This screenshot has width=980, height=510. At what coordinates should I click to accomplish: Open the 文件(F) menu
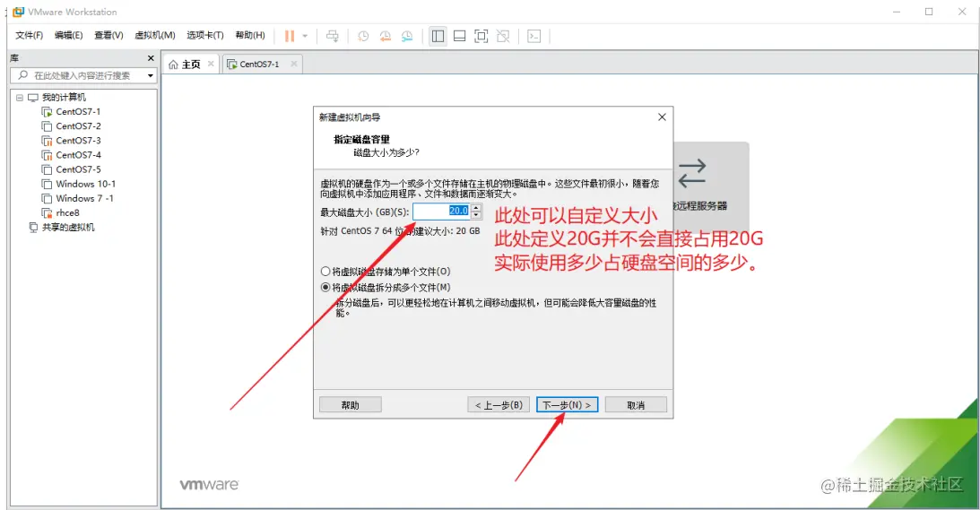30,36
